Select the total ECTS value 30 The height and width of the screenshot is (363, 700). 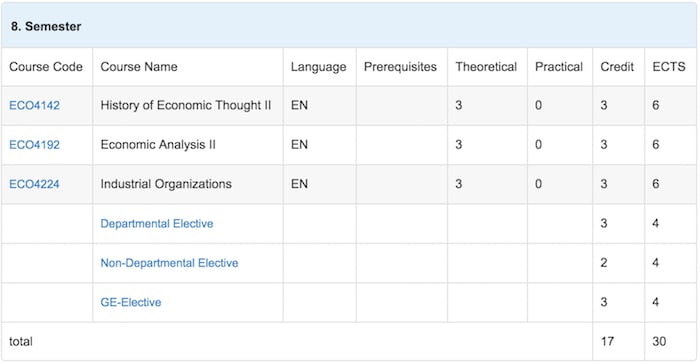point(659,342)
